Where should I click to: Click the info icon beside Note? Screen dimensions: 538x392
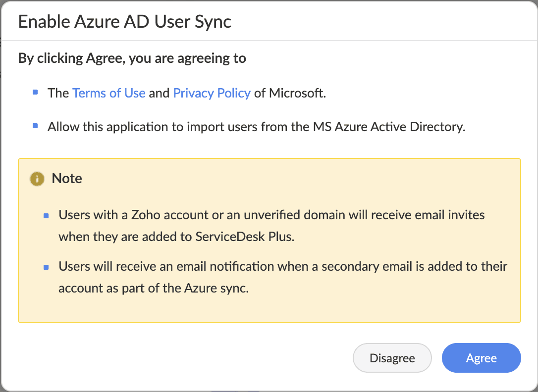coord(36,179)
